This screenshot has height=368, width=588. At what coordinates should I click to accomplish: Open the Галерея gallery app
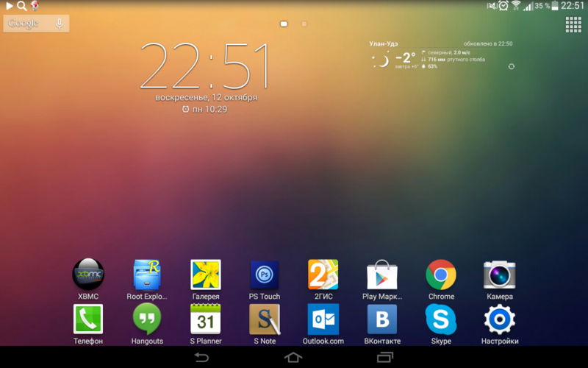click(206, 275)
